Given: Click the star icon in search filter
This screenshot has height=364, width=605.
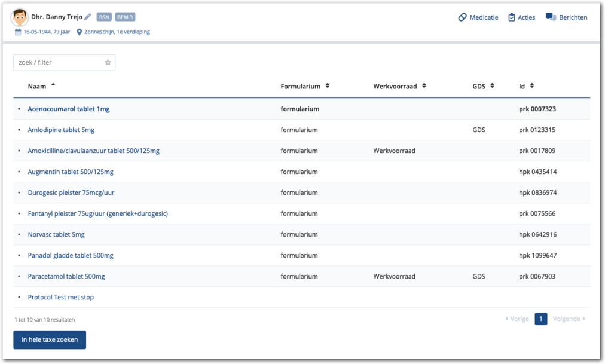Looking at the screenshot, I should (x=108, y=62).
